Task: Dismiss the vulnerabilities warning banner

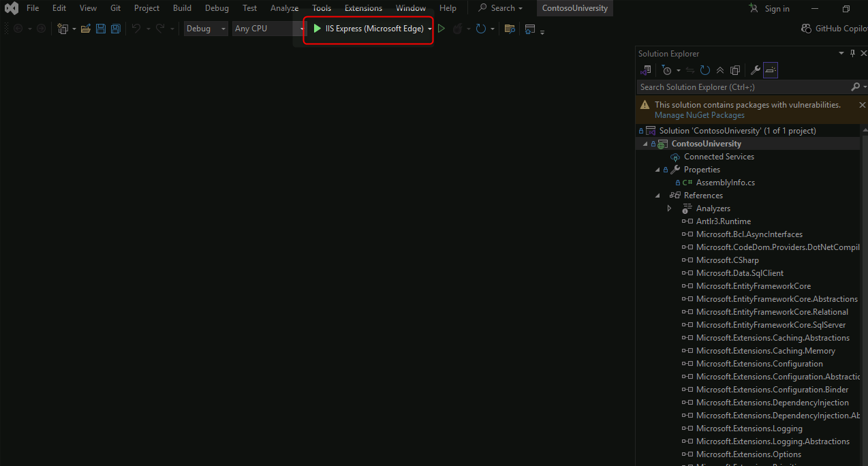Action: [x=862, y=105]
